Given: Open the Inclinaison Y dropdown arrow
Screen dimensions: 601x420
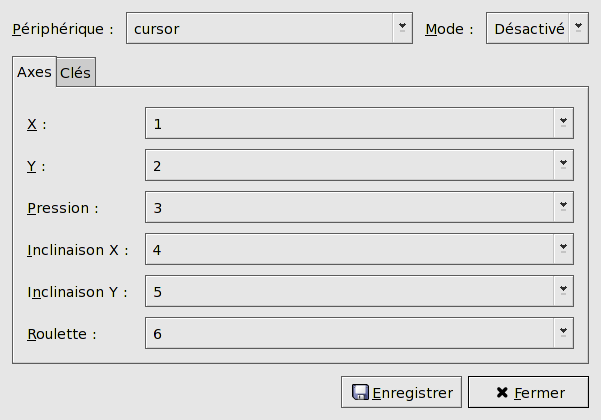Looking at the screenshot, I should (564, 291).
